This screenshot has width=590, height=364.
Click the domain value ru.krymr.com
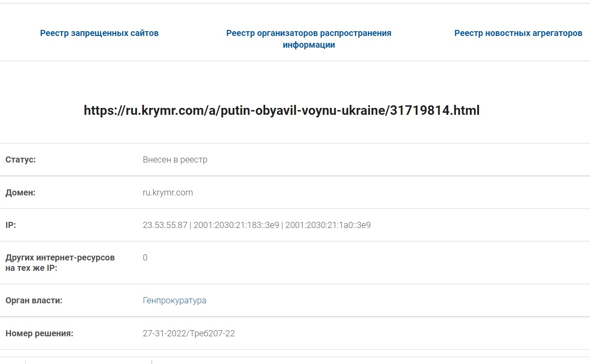(x=168, y=193)
